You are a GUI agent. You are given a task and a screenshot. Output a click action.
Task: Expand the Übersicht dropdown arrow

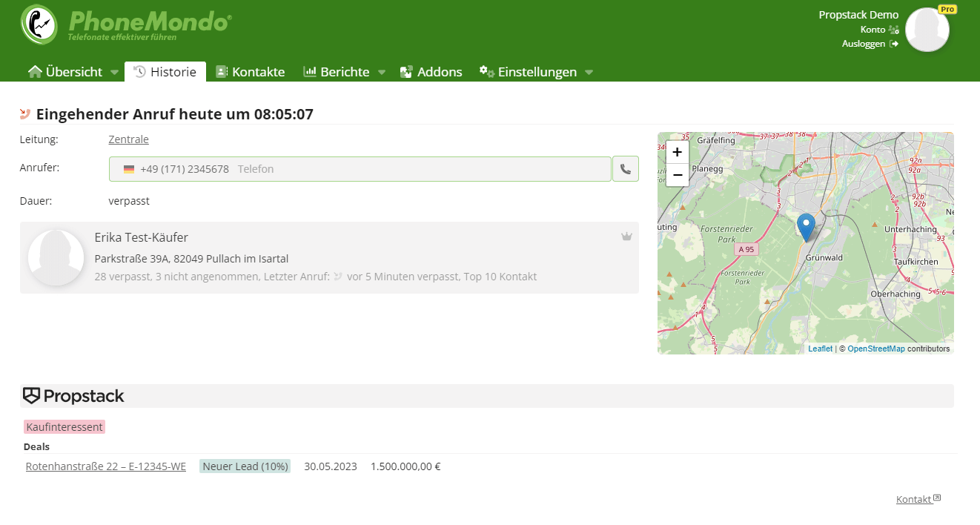coord(114,73)
